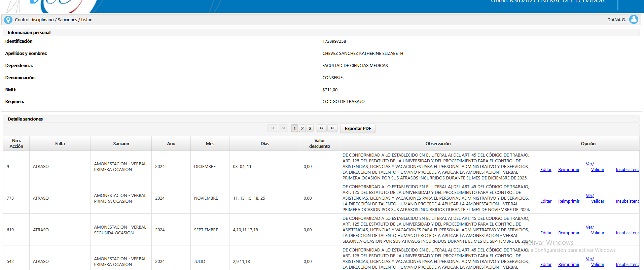Click the Valor descuento column header
The height and width of the screenshot is (270, 644).
point(320,143)
